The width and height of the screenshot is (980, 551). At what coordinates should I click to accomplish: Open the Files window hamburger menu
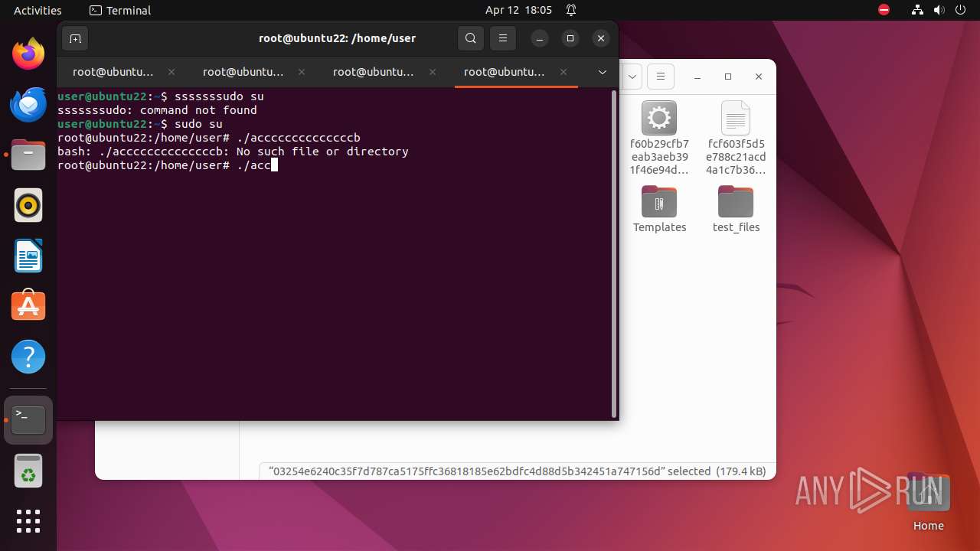(x=661, y=77)
